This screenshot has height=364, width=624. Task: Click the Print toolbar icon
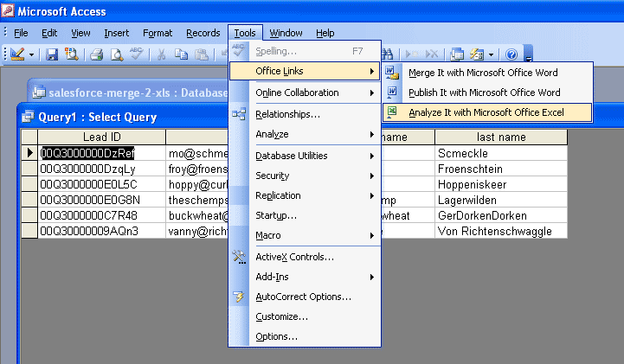[97, 54]
